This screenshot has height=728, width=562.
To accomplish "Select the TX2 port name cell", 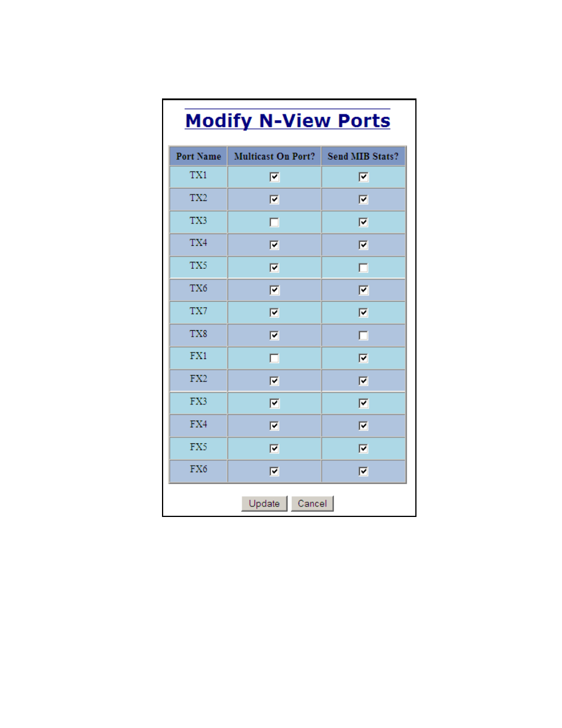I will coord(199,199).
